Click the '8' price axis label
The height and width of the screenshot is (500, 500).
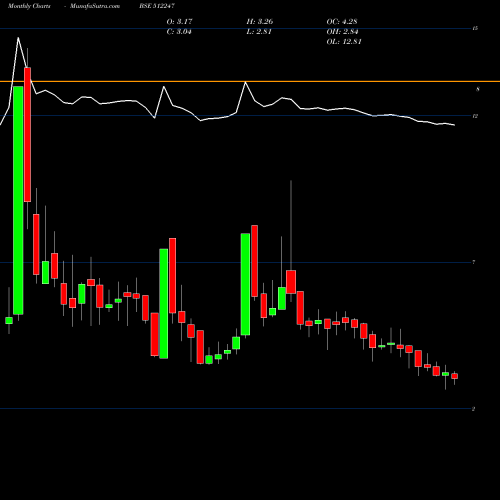point(478,89)
